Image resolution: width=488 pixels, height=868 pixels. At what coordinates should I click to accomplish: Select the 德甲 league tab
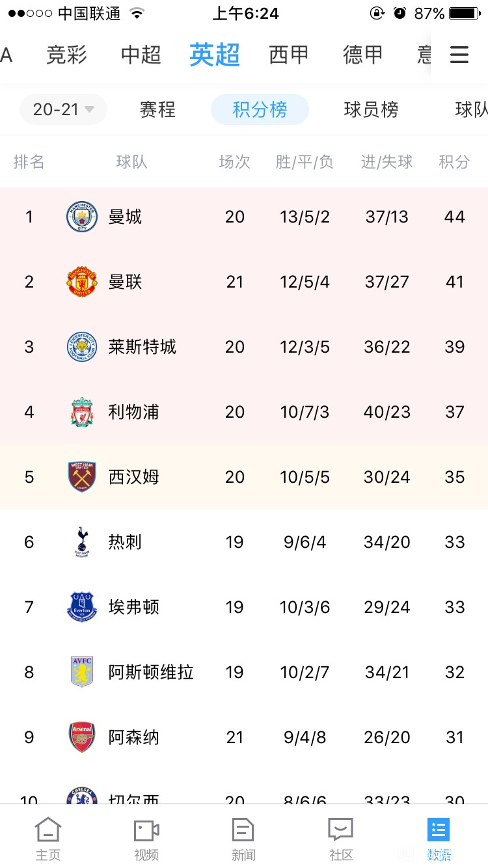tap(363, 55)
